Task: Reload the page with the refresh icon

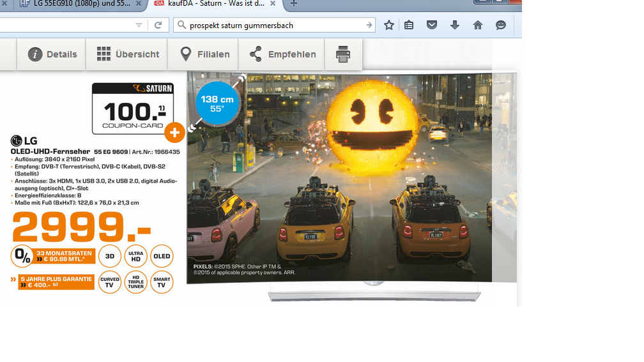Action: [158, 25]
